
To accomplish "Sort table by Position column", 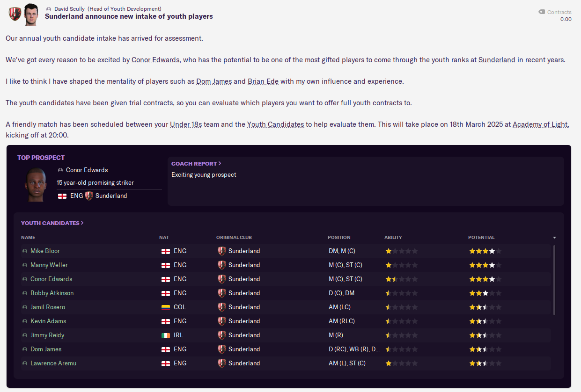I will 339,238.
